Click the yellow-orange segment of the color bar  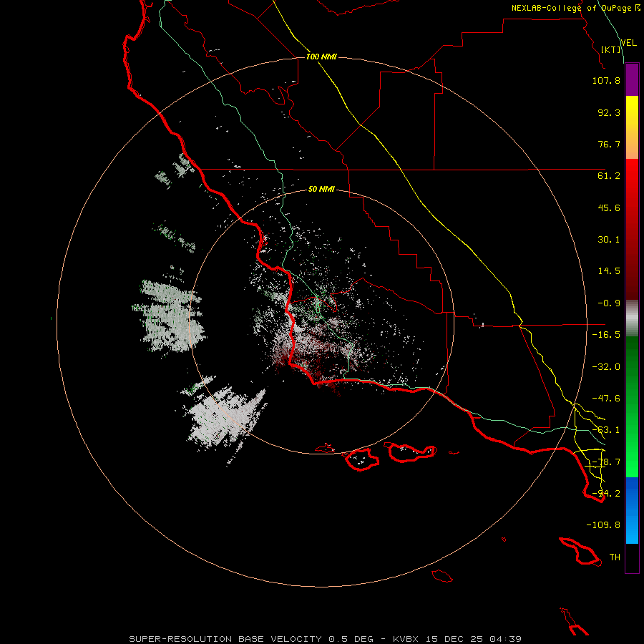click(632, 127)
